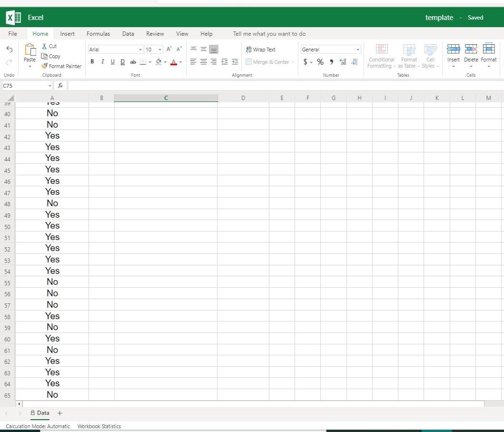This screenshot has height=432, width=504.
Task: Select column C header
Action: tap(166, 98)
